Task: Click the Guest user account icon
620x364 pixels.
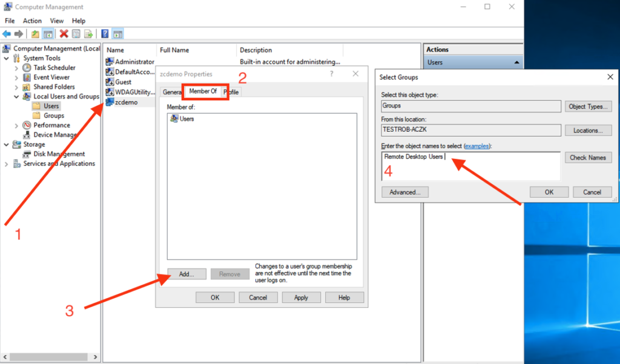Action: point(110,82)
